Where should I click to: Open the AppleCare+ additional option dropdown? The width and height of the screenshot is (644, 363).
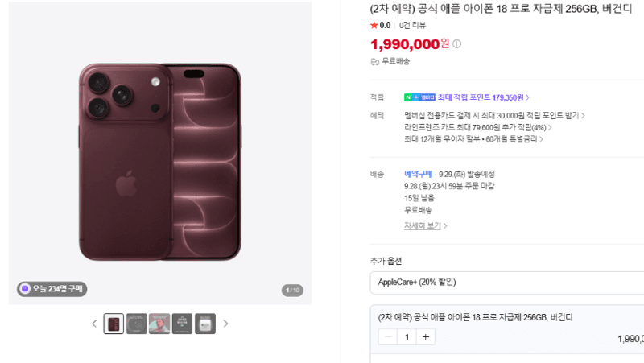(x=507, y=283)
